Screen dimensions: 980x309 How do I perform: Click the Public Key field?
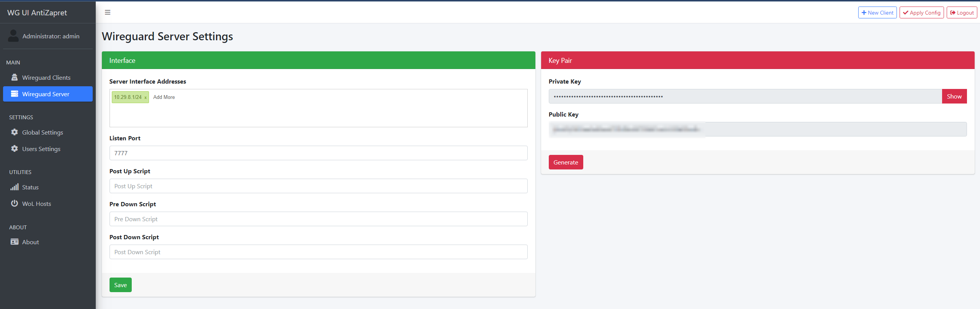[757, 129]
